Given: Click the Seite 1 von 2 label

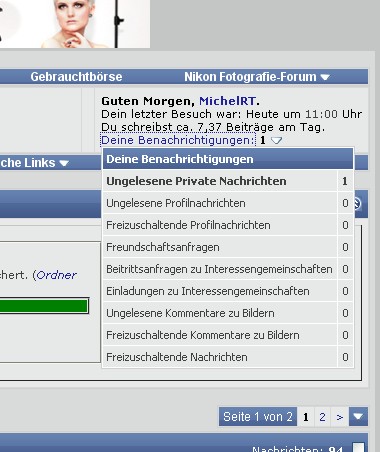Looking at the screenshot, I should point(258,417).
